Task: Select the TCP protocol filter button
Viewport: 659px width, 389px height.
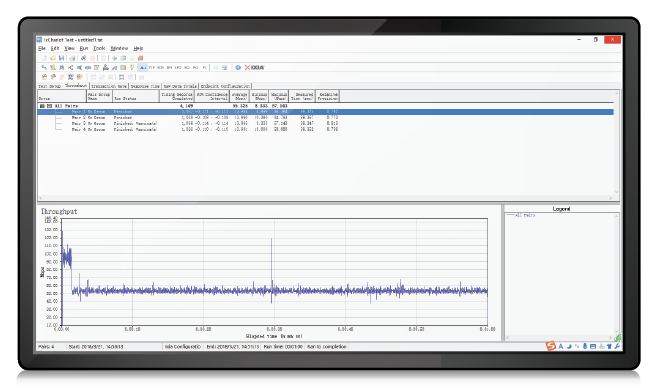Action: 152,67
